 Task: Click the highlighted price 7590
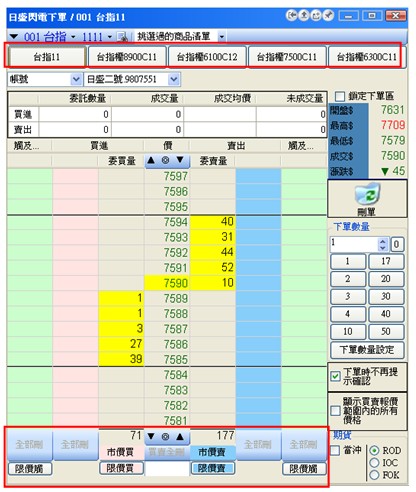pos(167,283)
